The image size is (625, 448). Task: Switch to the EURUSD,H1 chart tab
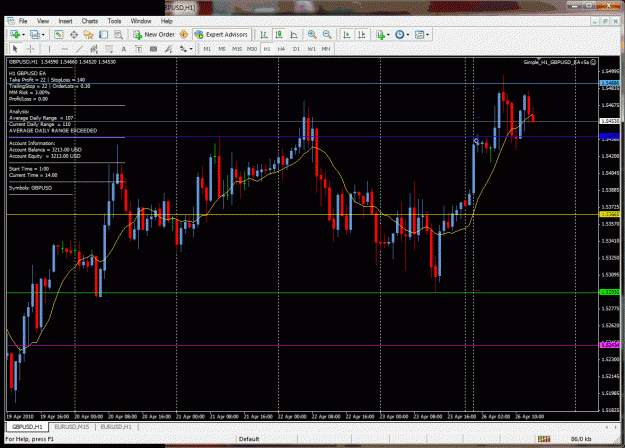tap(116, 427)
